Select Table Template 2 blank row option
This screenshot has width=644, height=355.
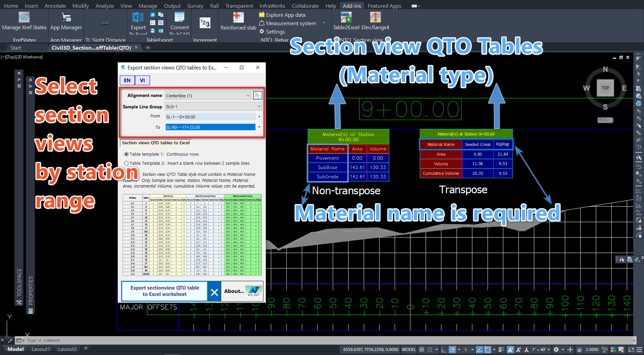pos(127,163)
